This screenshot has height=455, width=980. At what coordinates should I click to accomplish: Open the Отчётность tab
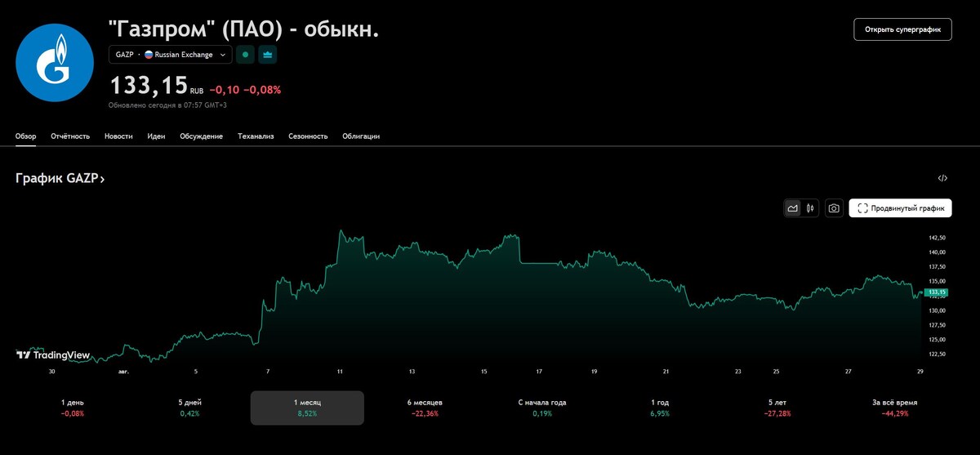[70, 136]
